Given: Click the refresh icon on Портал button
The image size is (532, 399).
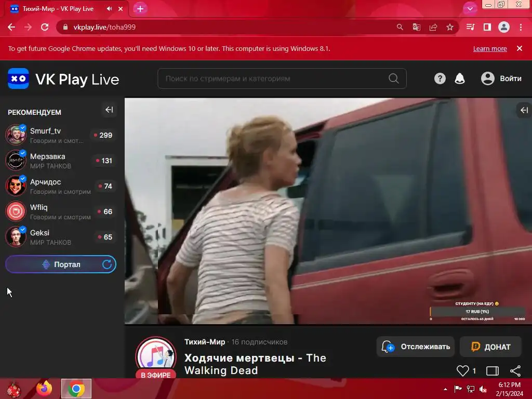Looking at the screenshot, I should pos(107,264).
